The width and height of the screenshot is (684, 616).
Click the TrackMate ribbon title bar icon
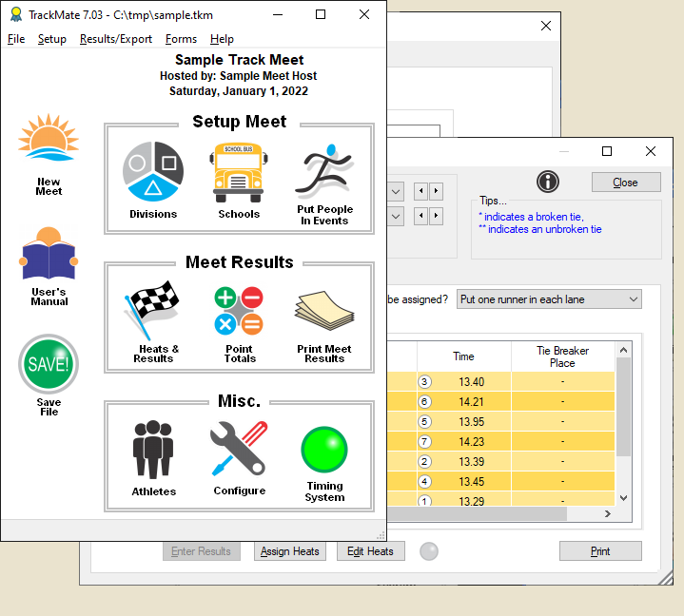(x=16, y=15)
